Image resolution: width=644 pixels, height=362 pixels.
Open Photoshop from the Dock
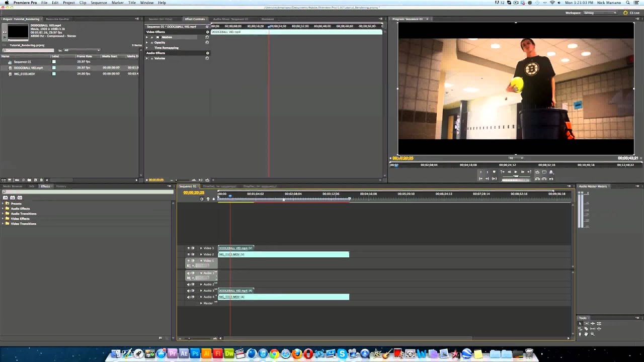[x=195, y=354]
